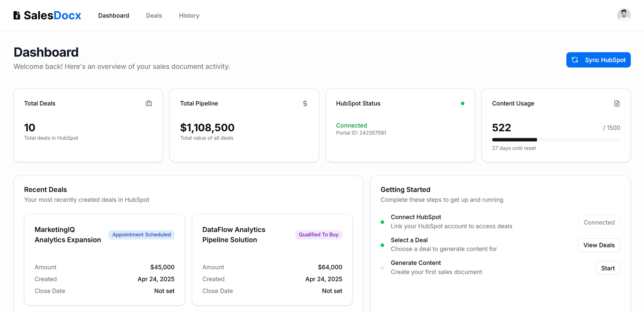Click the Total Deals count 10

(29, 128)
